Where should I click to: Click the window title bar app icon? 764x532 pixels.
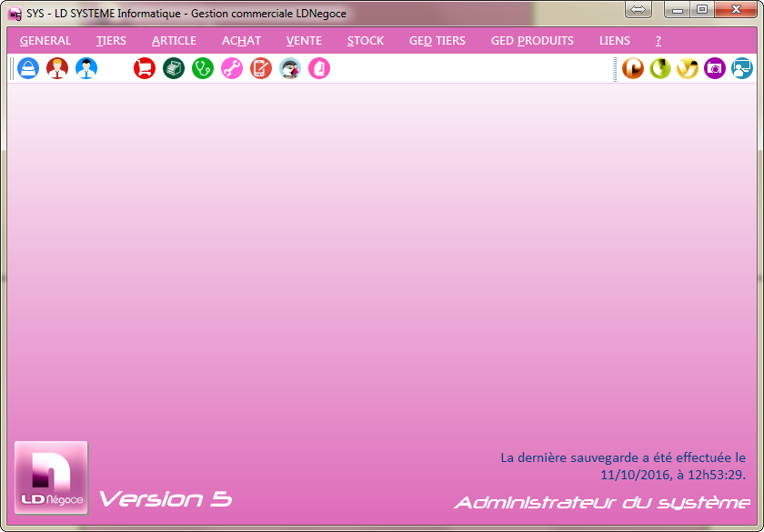point(15,13)
